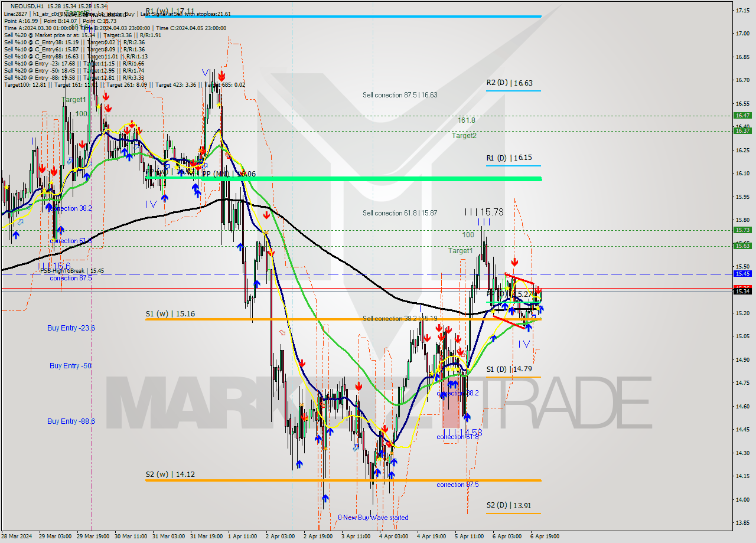Click the red down arrow above 6 Apr 03:00
This screenshot has width=756, height=543.
(x=515, y=261)
